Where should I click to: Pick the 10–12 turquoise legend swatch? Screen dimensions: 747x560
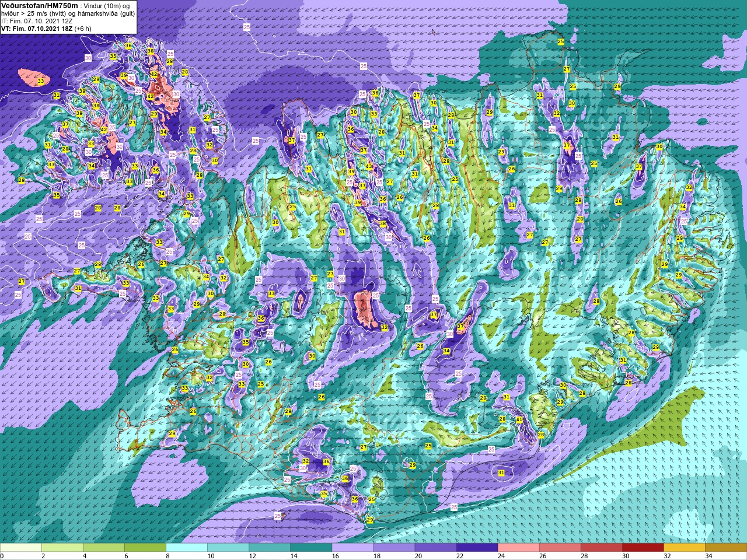pos(228,548)
